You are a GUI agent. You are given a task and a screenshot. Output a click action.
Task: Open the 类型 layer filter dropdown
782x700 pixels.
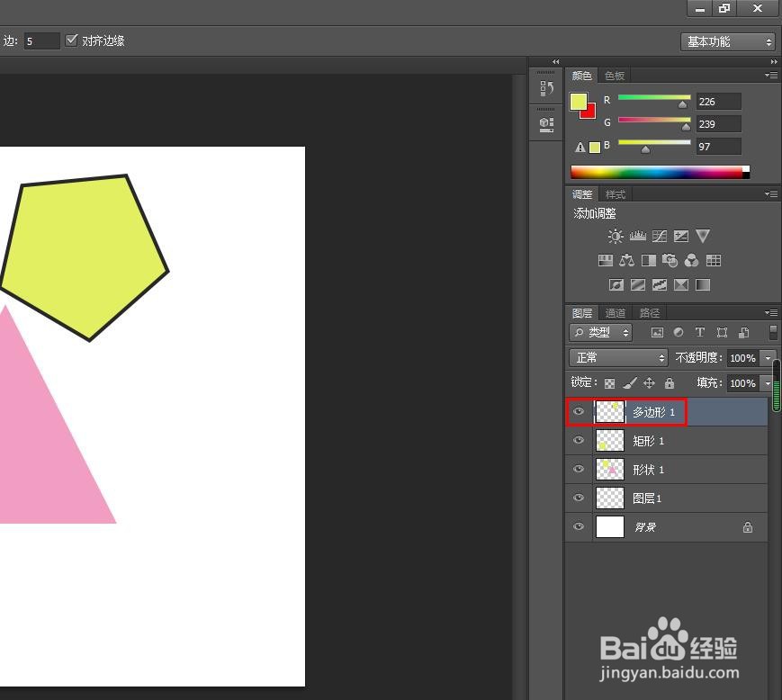coord(600,333)
